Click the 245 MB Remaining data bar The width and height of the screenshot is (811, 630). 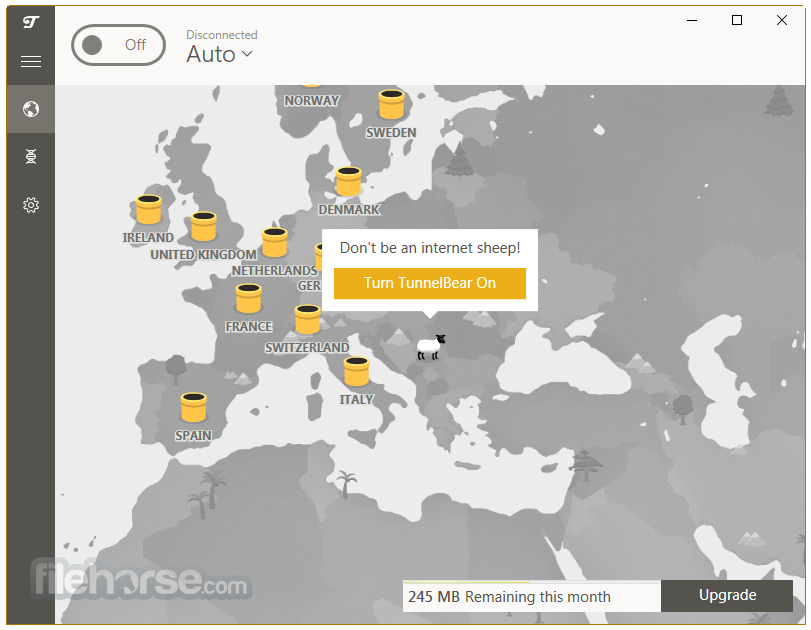pyautogui.click(x=532, y=596)
